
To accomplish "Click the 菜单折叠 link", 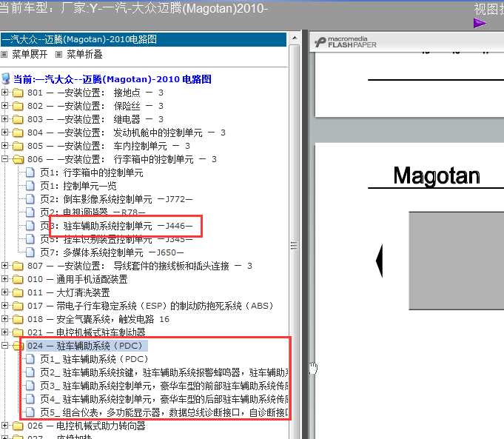I will [84, 54].
